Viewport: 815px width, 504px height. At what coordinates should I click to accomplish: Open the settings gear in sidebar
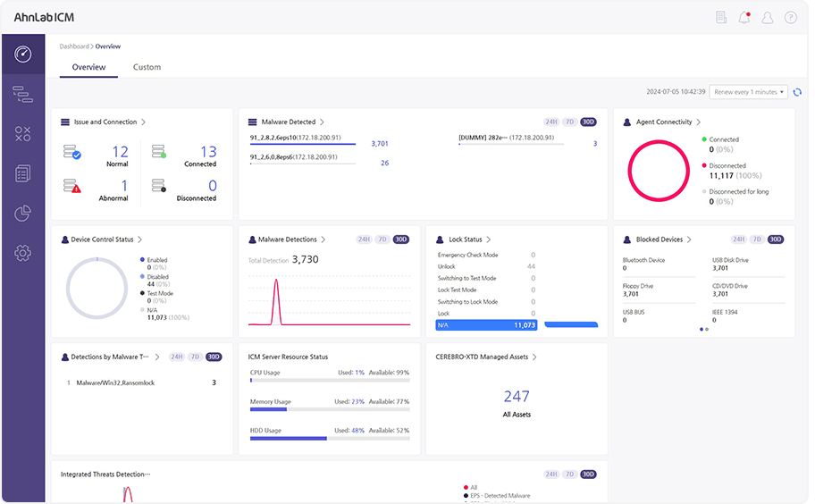pos(23,253)
